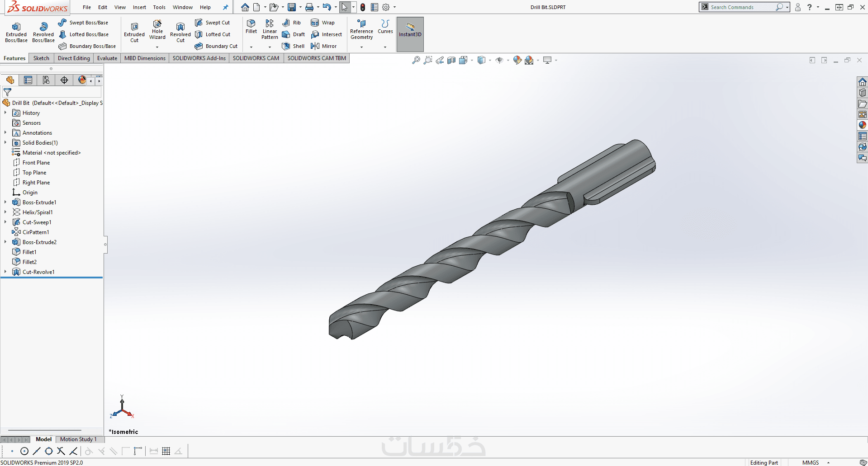Open the PropertyManager panel tab
The width and height of the screenshot is (868, 466).
point(28,80)
